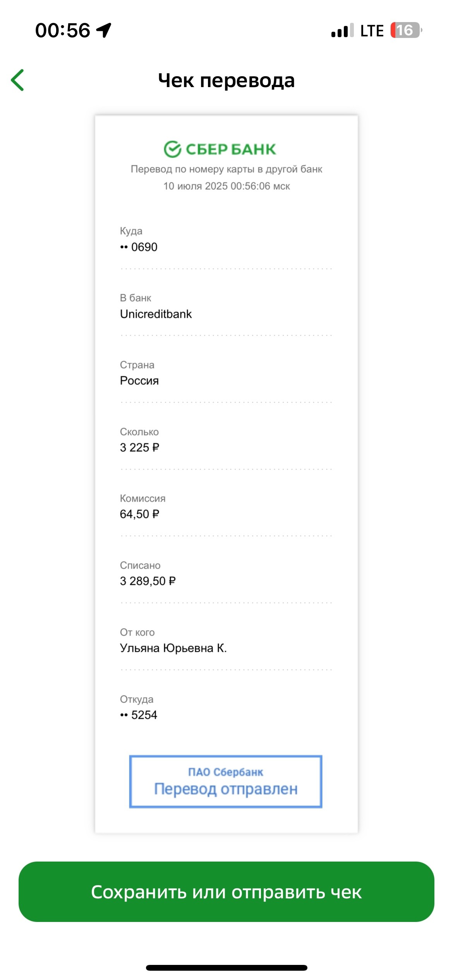Tap the battery indicator showing 16
This screenshot has height=980, width=453.
pyautogui.click(x=406, y=30)
